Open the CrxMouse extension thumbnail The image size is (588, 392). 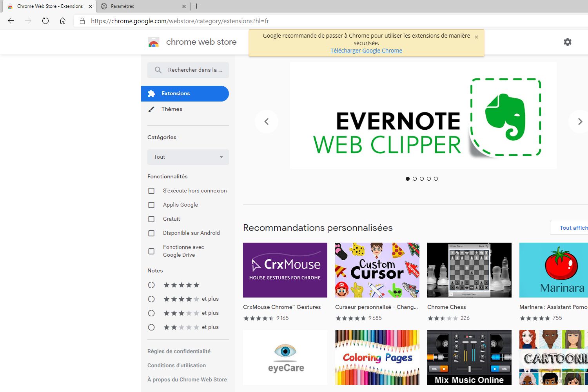click(285, 270)
